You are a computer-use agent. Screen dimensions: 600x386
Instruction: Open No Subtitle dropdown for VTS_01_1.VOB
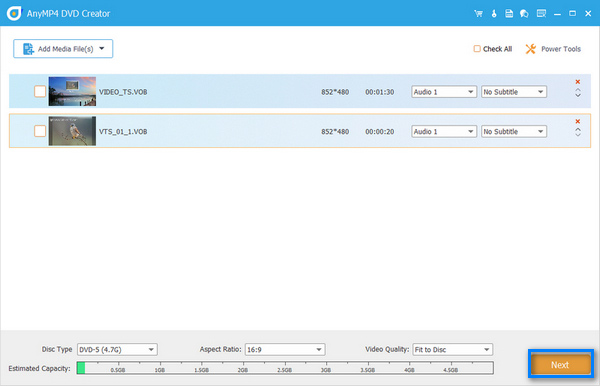coord(514,132)
